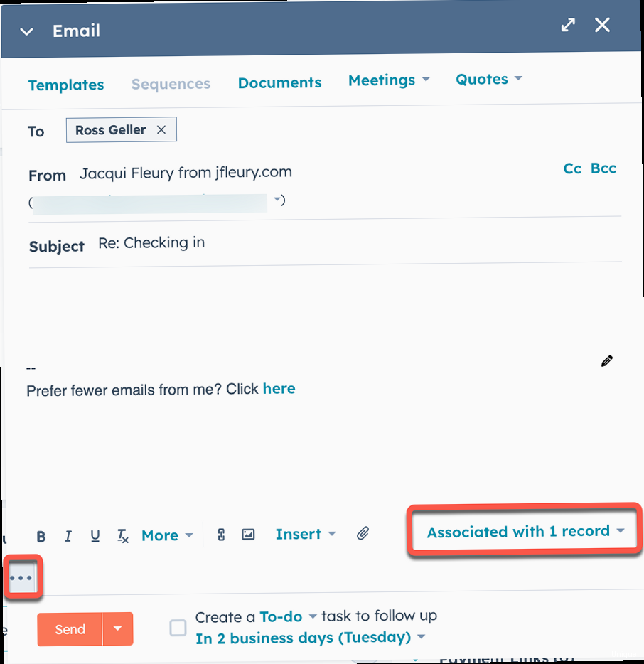Select the Documents tab
This screenshot has height=664, width=644.
tap(279, 83)
